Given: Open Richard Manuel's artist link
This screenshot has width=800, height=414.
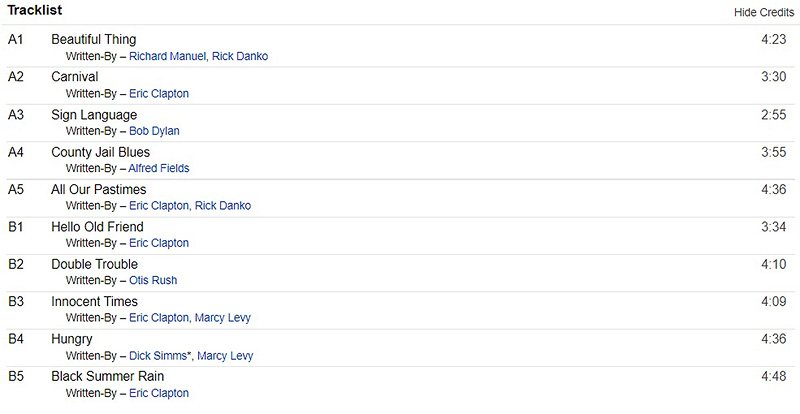Looking at the screenshot, I should point(167,56).
